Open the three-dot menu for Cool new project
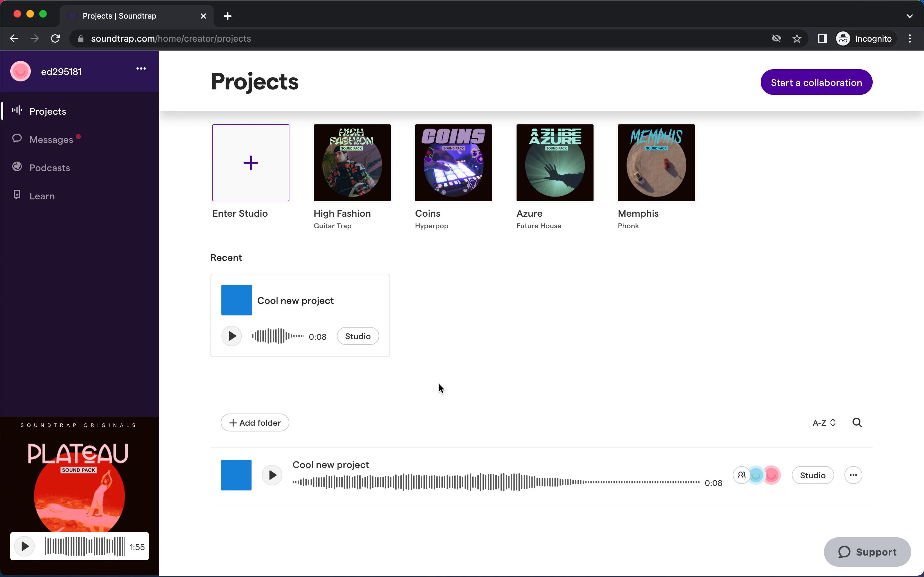The image size is (924, 577). [x=853, y=475]
